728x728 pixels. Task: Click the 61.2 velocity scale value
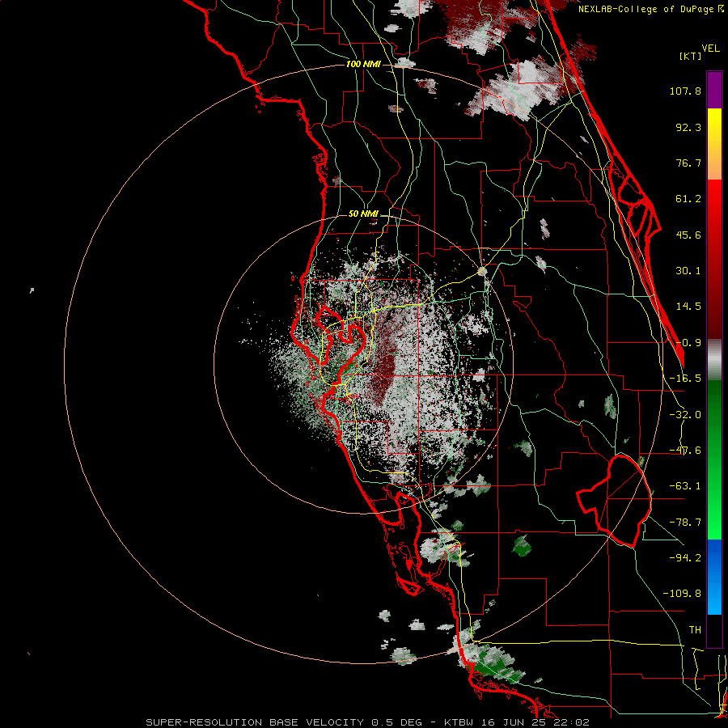688,199
